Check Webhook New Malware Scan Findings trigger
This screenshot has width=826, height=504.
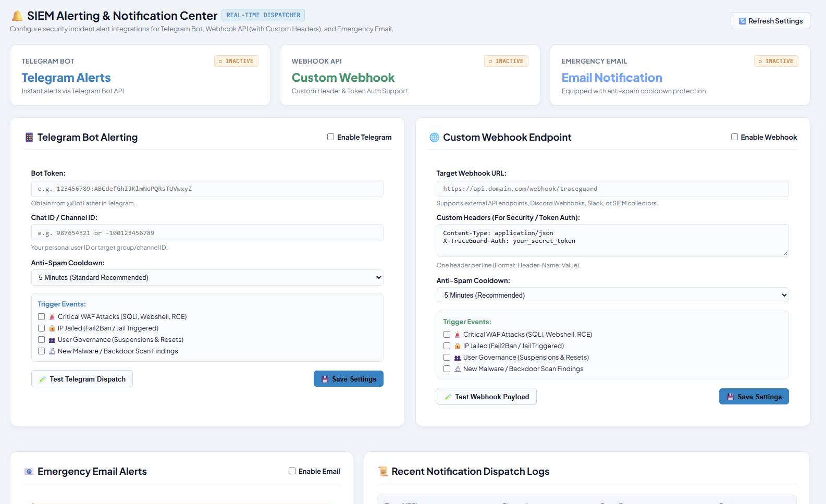447,369
